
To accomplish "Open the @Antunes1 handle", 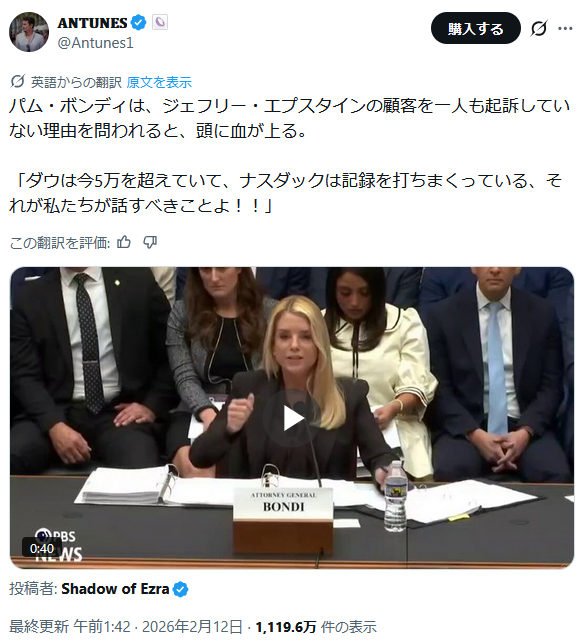I will point(96,43).
